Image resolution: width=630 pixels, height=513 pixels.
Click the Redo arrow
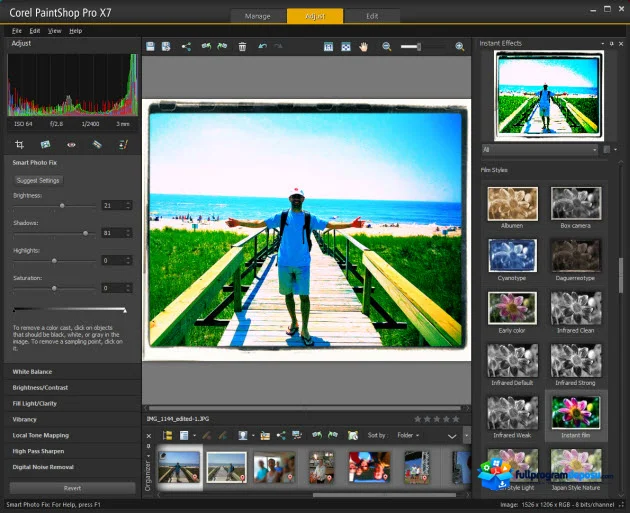[278, 47]
